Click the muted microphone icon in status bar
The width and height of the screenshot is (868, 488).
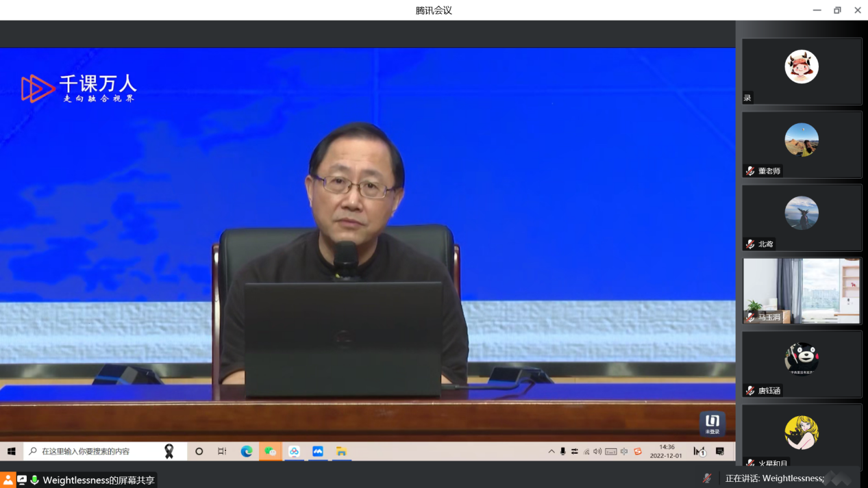[x=707, y=478]
